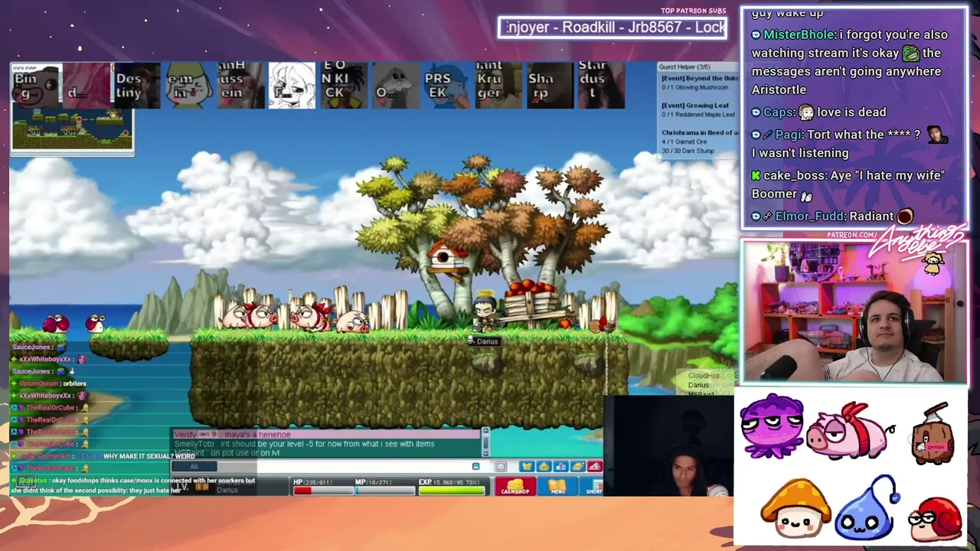Open the skill book icon
Screen dimensions: 980x551
click(577, 467)
